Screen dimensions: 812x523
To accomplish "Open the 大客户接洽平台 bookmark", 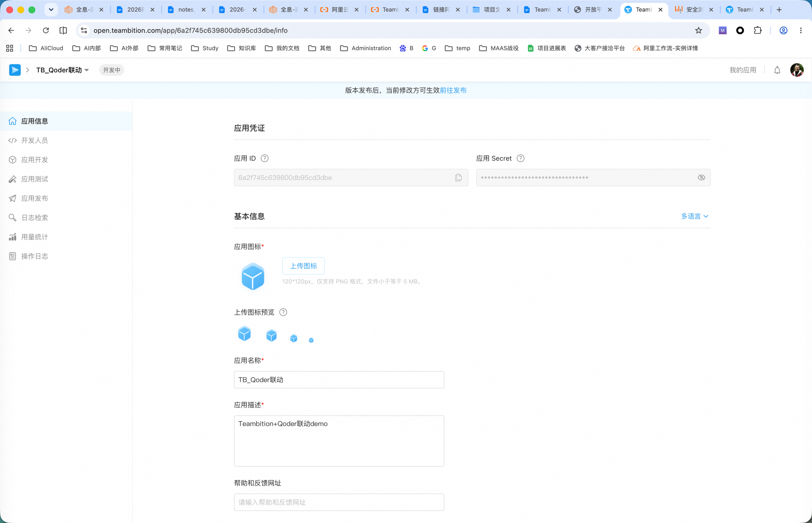I will 599,48.
